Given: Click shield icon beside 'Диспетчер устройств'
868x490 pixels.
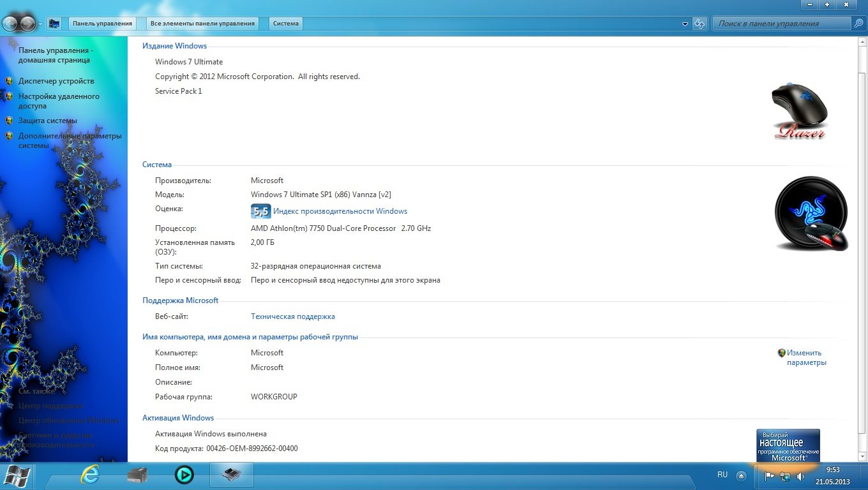Looking at the screenshot, I should click(x=9, y=81).
